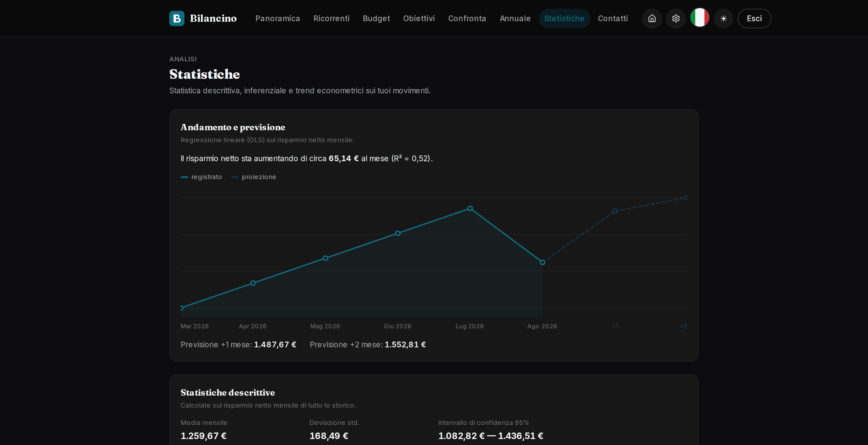Select the Ago 2026 data point on chart

pos(542,262)
